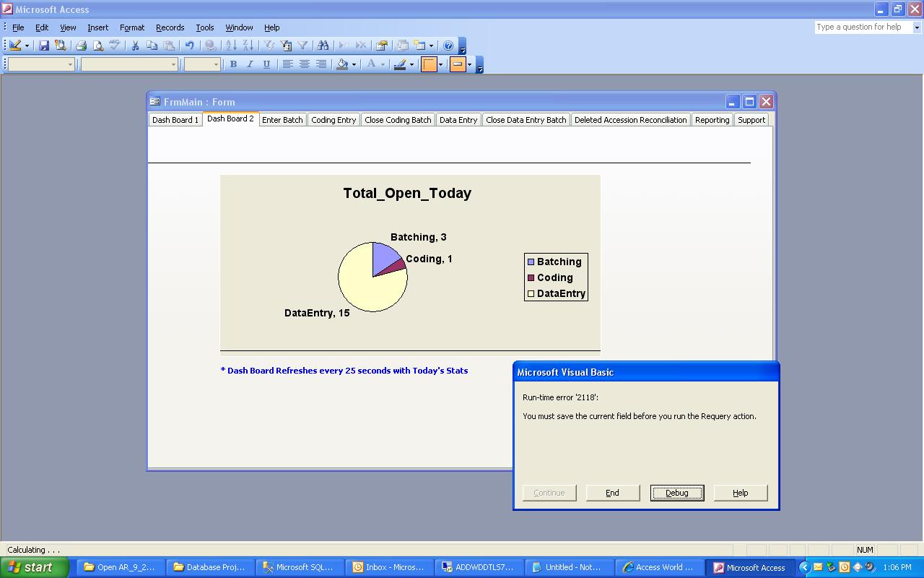The image size is (924, 578).
Task: Switch to the Coding Entry tab
Action: click(334, 120)
